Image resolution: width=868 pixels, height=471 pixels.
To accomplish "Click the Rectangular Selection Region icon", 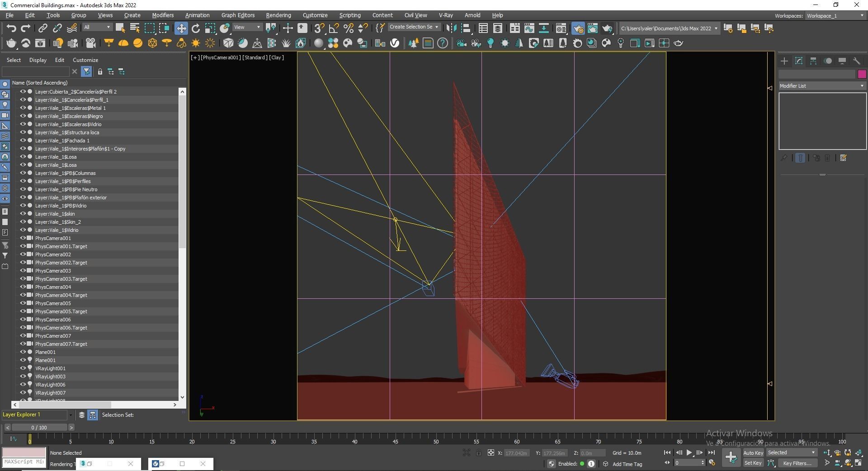I will (x=149, y=28).
